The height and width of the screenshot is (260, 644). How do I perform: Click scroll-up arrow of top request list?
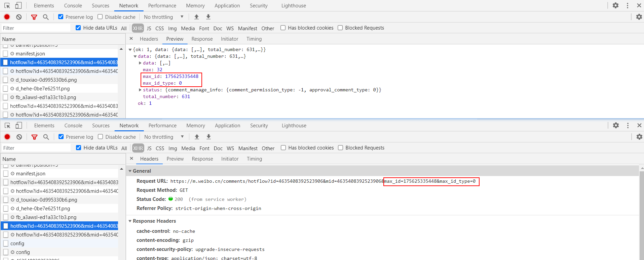coord(121,49)
